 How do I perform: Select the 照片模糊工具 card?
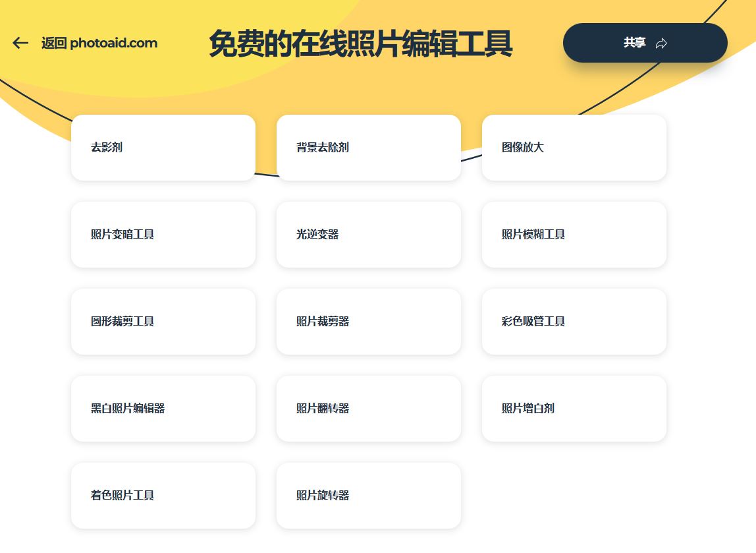click(574, 235)
